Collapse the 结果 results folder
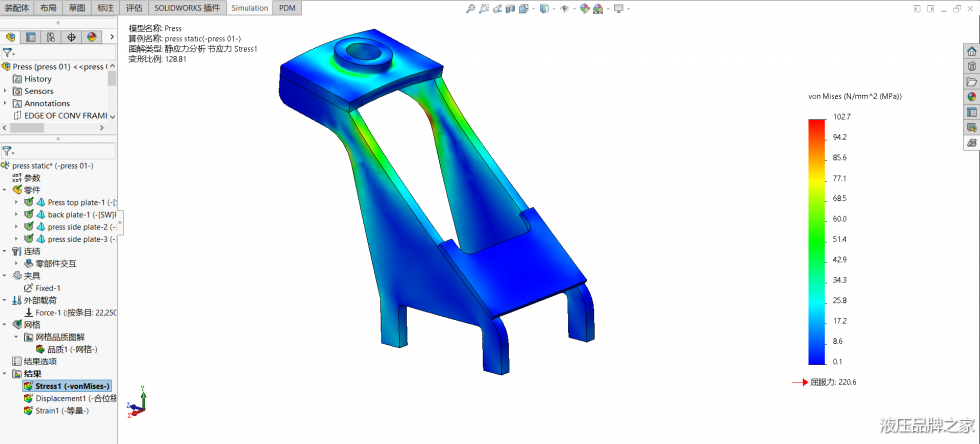Image resolution: width=980 pixels, height=444 pixels. coord(5,373)
